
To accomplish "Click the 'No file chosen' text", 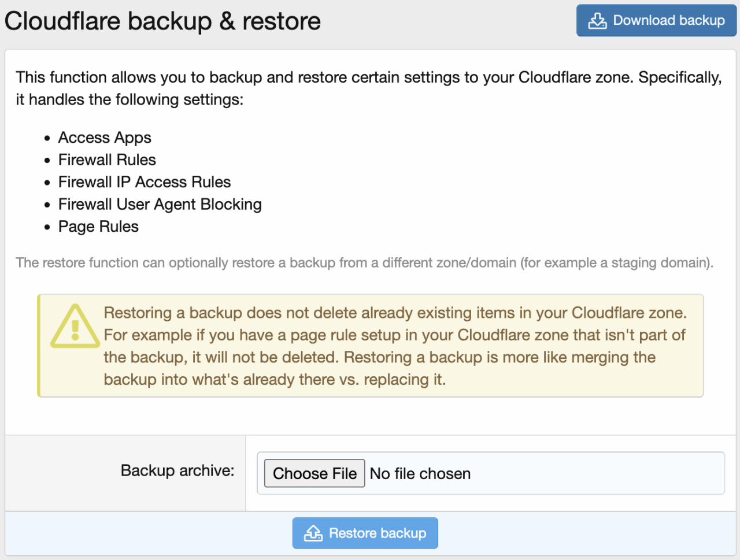I will pyautogui.click(x=420, y=474).
